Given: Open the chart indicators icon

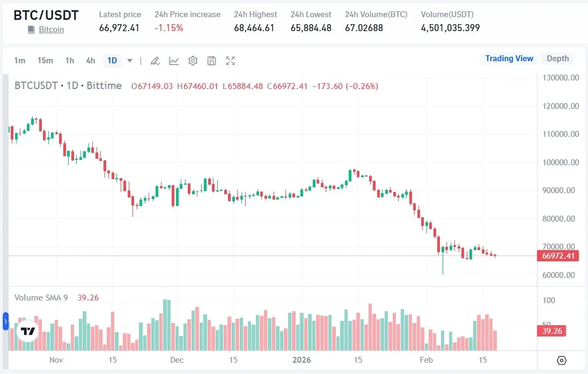Looking at the screenshot, I should pos(174,61).
